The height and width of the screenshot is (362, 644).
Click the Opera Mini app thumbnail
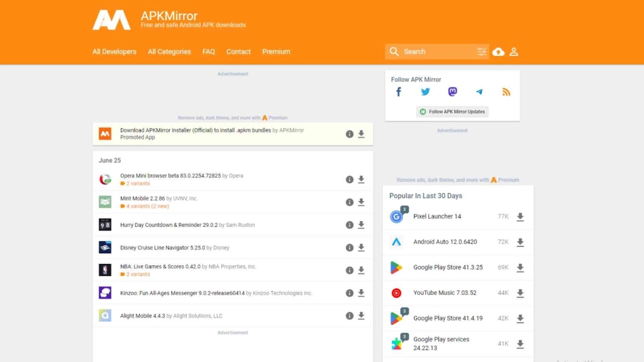click(105, 179)
